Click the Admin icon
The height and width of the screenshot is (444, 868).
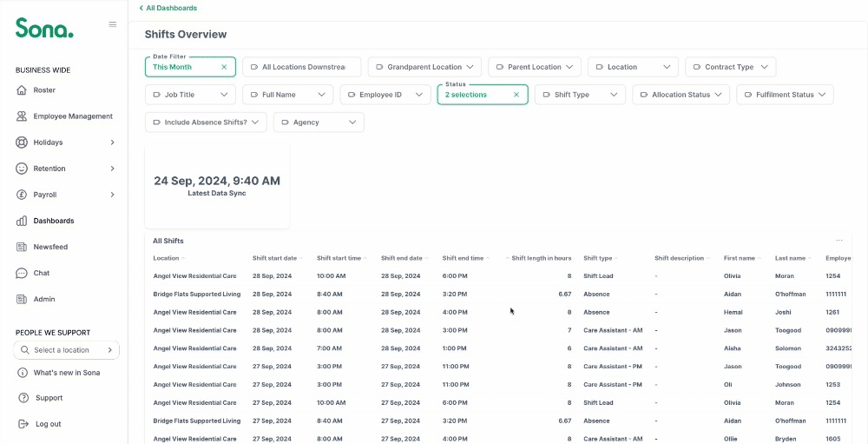click(22, 299)
